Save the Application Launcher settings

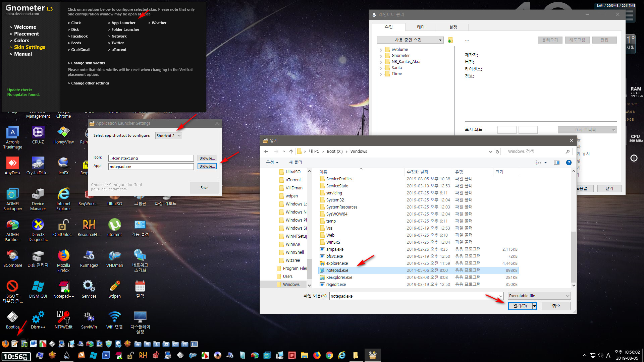pyautogui.click(x=205, y=188)
